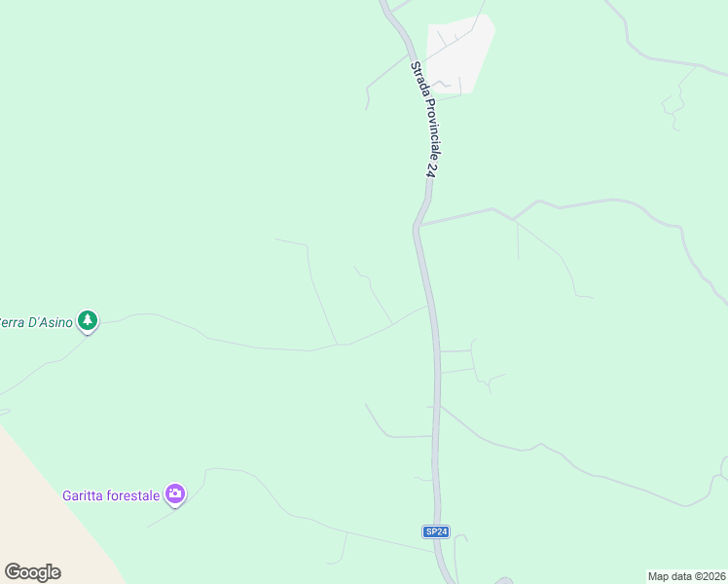Viewport: 728px width, 584px height.
Task: Click the side road west of the gray area
Action: [384, 81]
